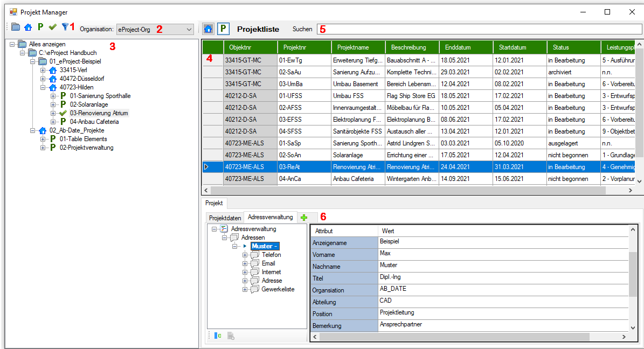This screenshot has height=349, width=644.
Task: Click folder icon of 01_eProject-Beispiel
Action: click(x=43, y=61)
